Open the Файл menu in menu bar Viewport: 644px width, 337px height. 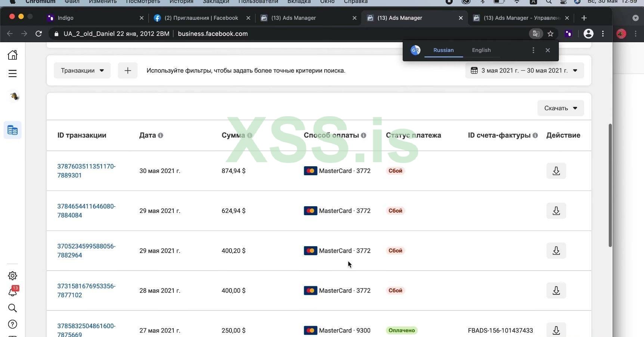(72, 2)
